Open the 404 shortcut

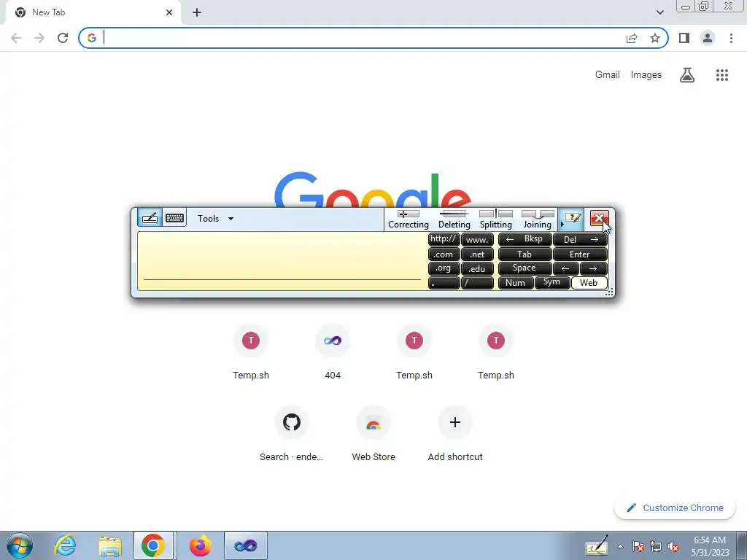333,352
